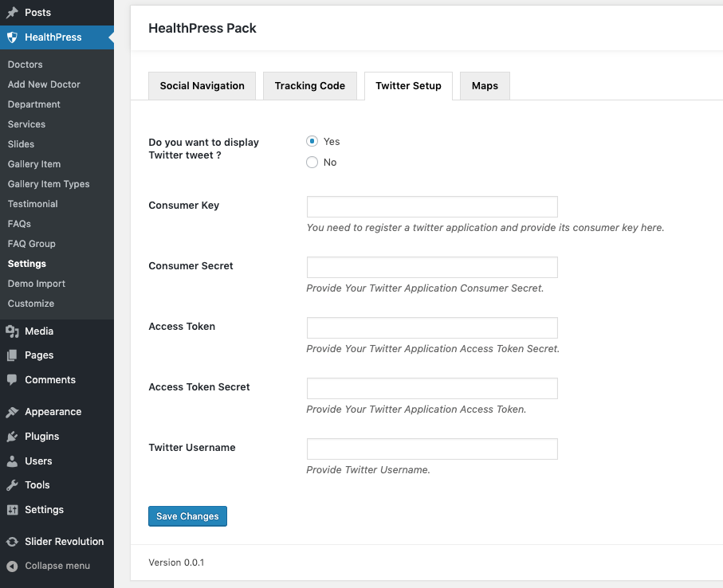Click the Users person icon
This screenshot has height=588, width=723.
(x=12, y=461)
